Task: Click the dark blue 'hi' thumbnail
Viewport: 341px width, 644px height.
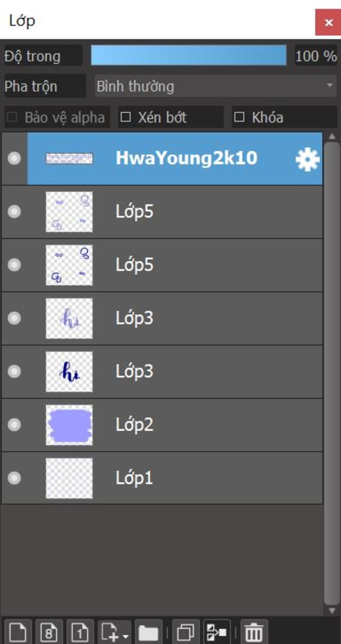Action: tap(69, 371)
